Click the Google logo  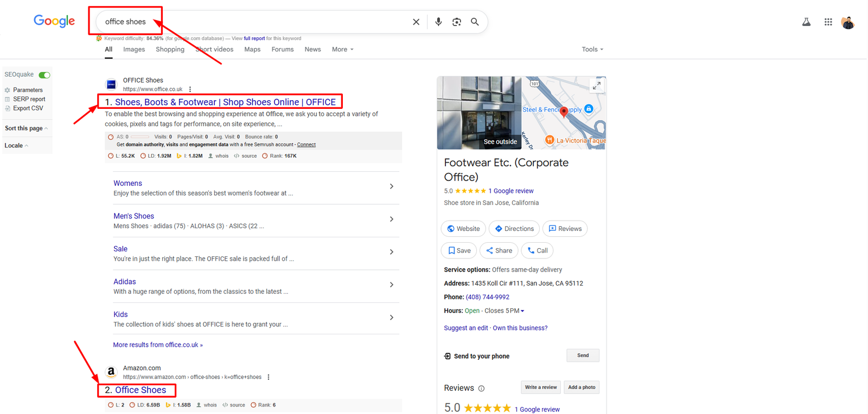click(x=54, y=21)
